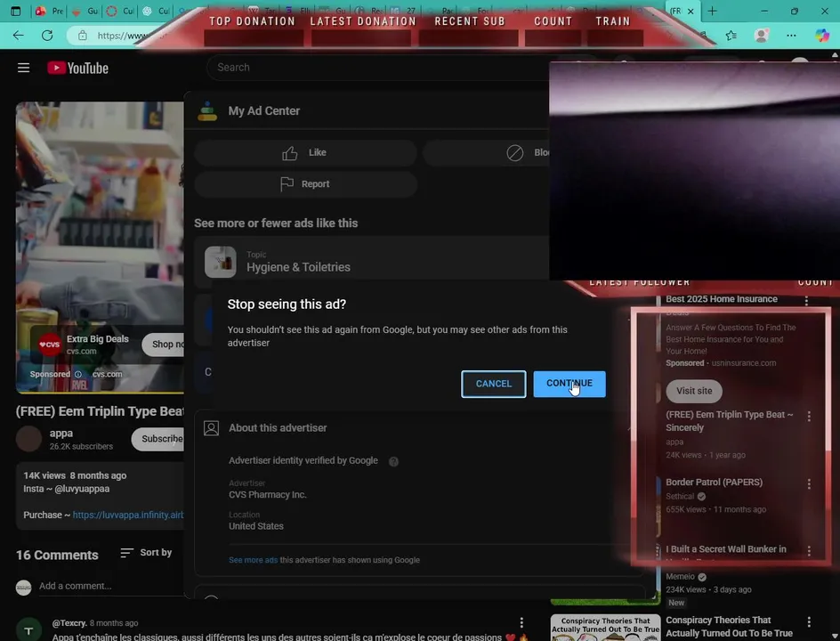840x641 pixels.
Task: Click the My Ad Center logo icon
Action: pyautogui.click(x=207, y=111)
